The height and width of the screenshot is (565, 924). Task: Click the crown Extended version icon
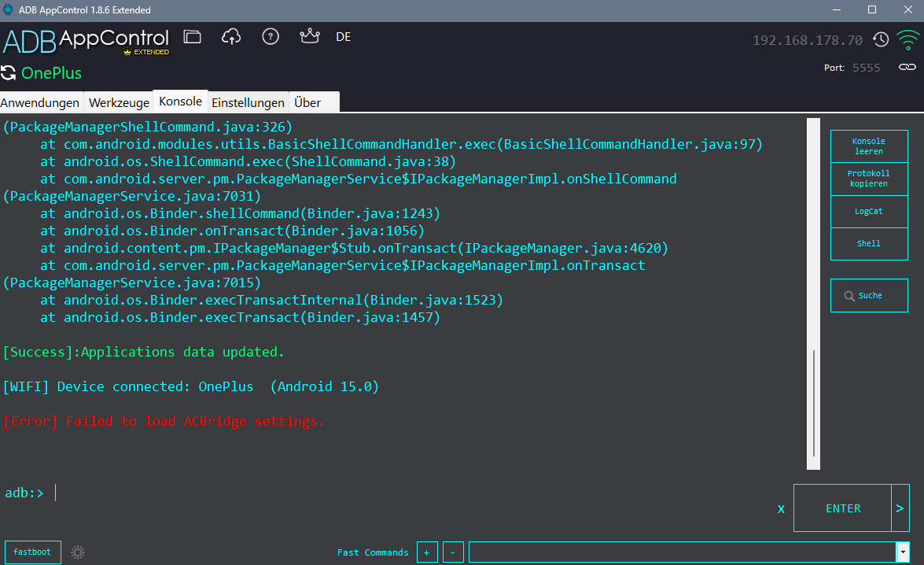point(309,36)
